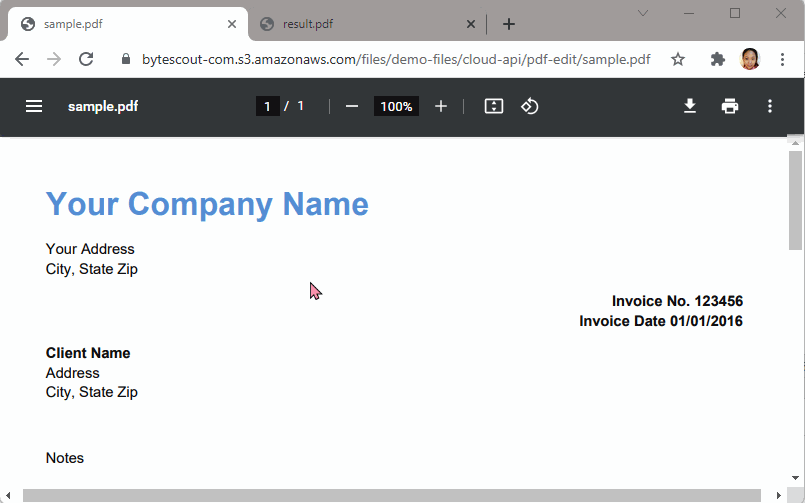Open Chrome three-dot menu
Viewport: 805px width, 503px height.
782,60
